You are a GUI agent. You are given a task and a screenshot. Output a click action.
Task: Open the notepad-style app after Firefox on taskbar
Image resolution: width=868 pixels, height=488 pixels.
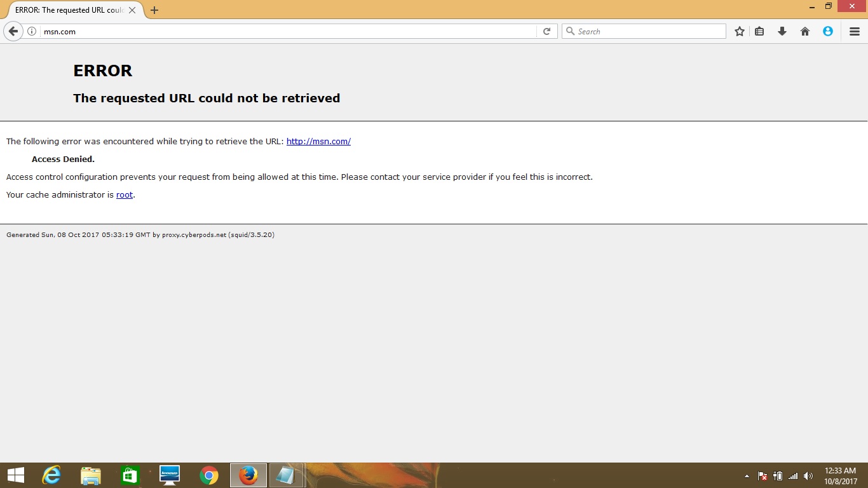tap(287, 475)
